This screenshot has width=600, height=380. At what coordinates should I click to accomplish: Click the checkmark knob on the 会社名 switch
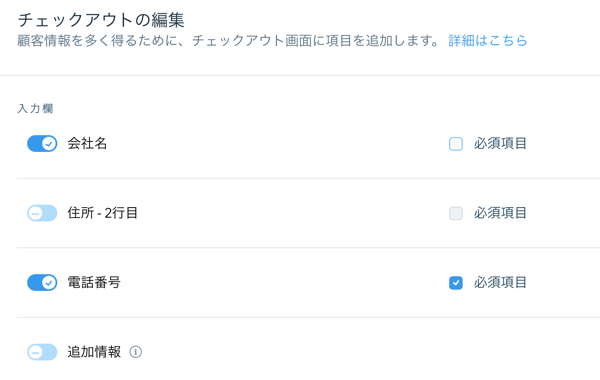coord(49,144)
